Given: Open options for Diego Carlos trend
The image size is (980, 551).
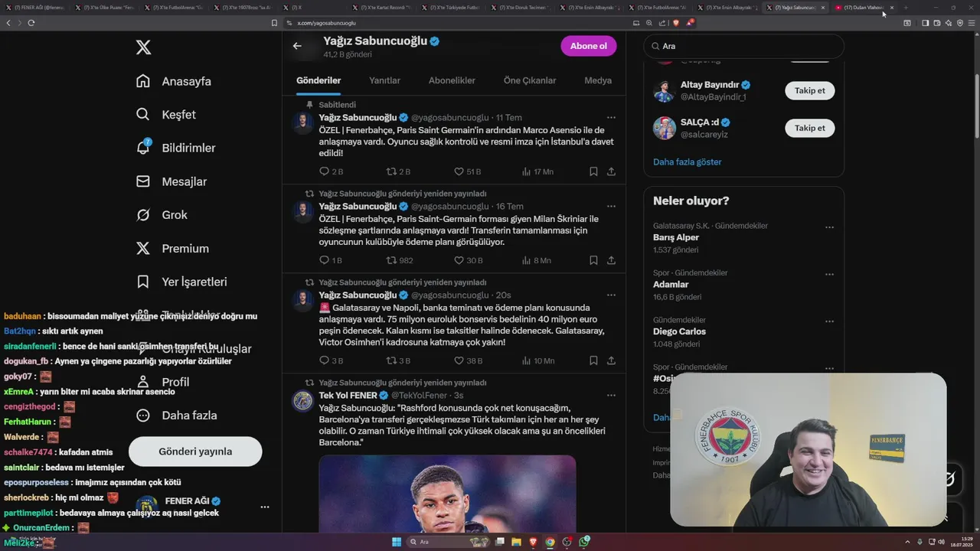Looking at the screenshot, I should tap(829, 321).
